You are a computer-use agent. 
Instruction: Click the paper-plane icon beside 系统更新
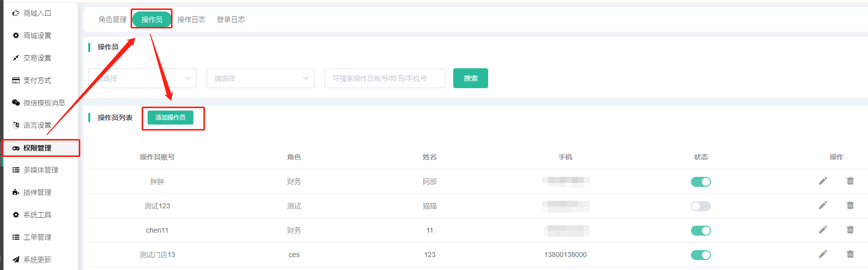(x=16, y=260)
